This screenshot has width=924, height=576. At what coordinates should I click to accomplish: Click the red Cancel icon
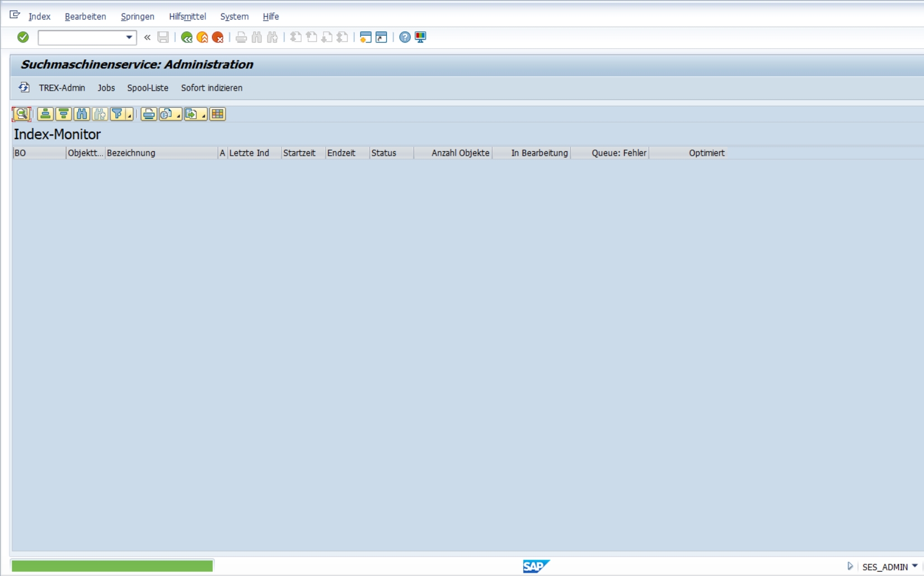coord(218,38)
